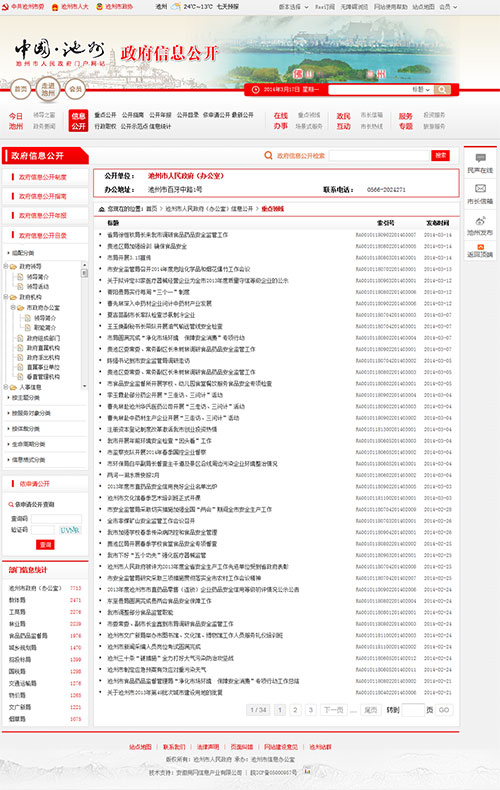Open the 池州市政协 emblem link

click(x=115, y=7)
